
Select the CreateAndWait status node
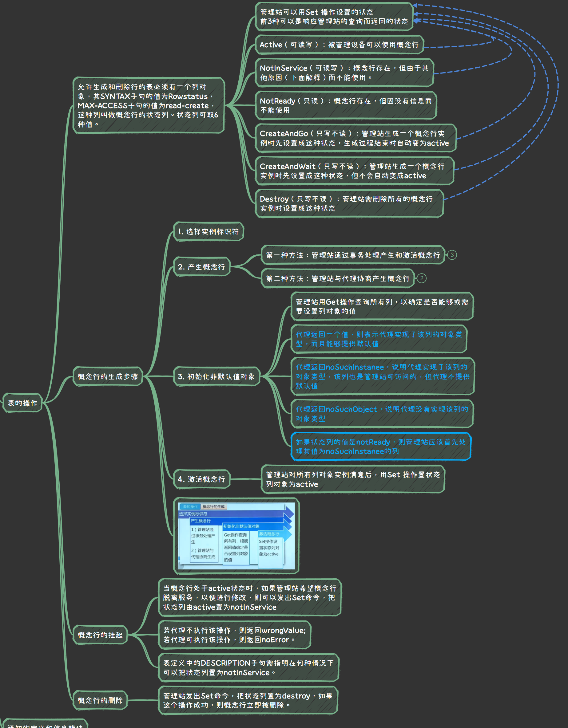coord(355,171)
